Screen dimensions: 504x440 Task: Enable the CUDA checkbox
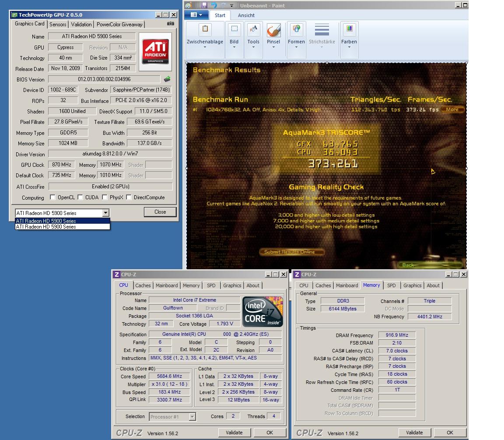coord(80,197)
